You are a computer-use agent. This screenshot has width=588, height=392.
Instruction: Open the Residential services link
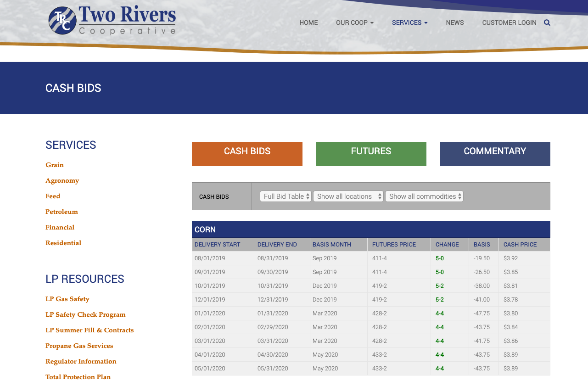63,243
